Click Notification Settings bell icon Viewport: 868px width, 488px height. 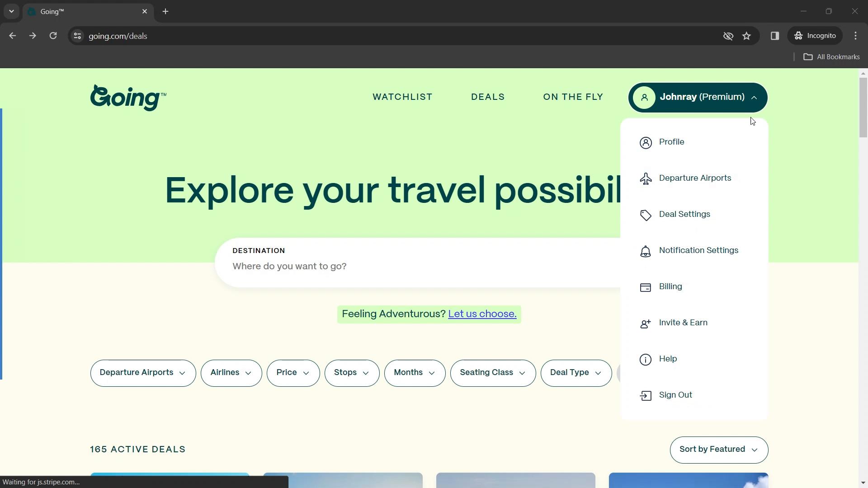(x=646, y=251)
